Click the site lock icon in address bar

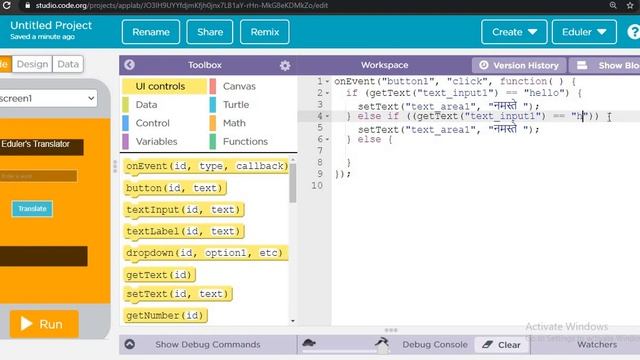pos(28,5)
